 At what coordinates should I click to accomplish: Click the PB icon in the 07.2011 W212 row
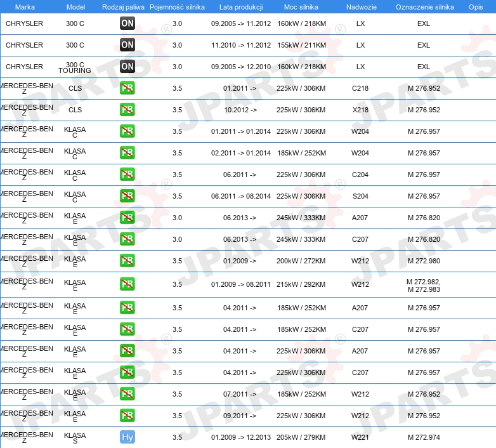127,393
